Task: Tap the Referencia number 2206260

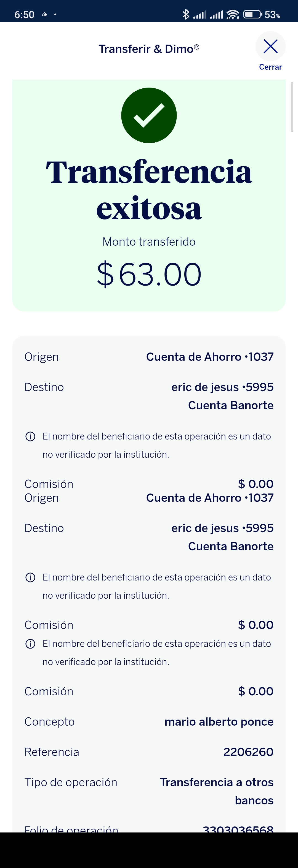Action: point(248,752)
